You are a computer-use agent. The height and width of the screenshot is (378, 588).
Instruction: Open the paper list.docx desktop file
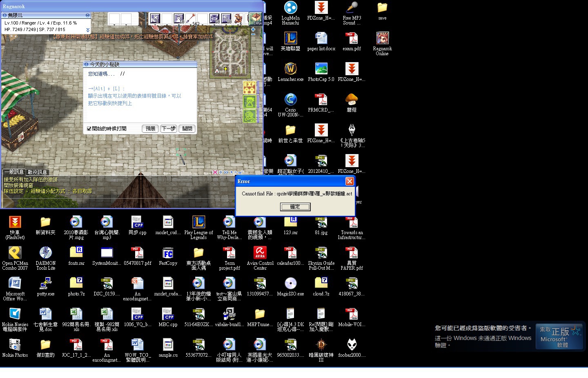tap(321, 41)
